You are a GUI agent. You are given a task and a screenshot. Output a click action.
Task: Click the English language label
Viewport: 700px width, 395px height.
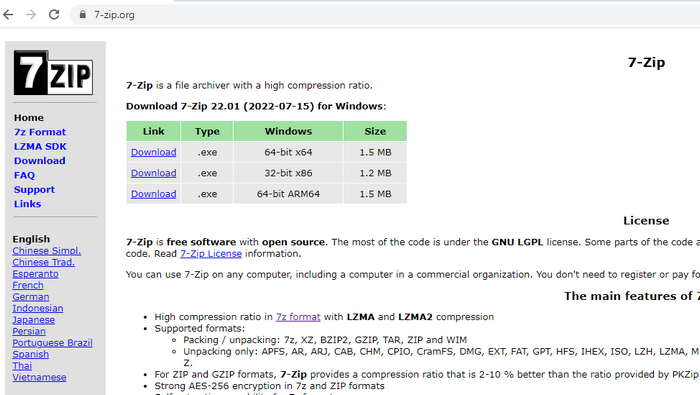click(x=31, y=239)
